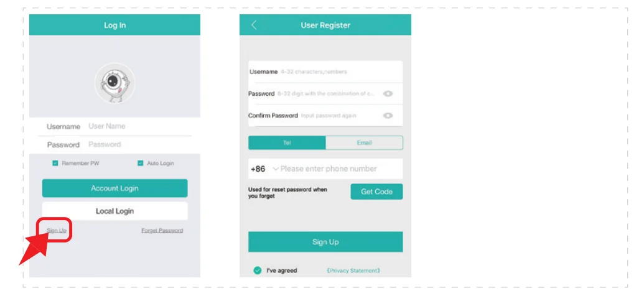Submit registration with the Sign Up button
The height and width of the screenshot is (301, 644).
click(325, 242)
